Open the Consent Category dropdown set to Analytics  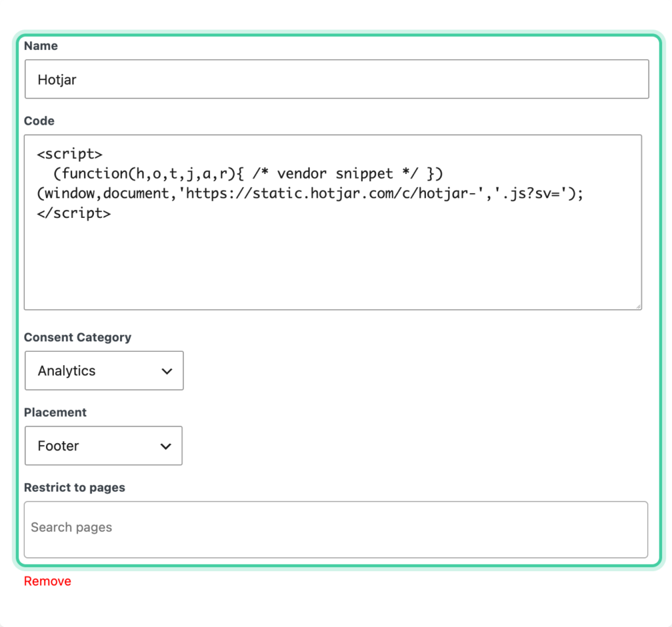pos(104,370)
